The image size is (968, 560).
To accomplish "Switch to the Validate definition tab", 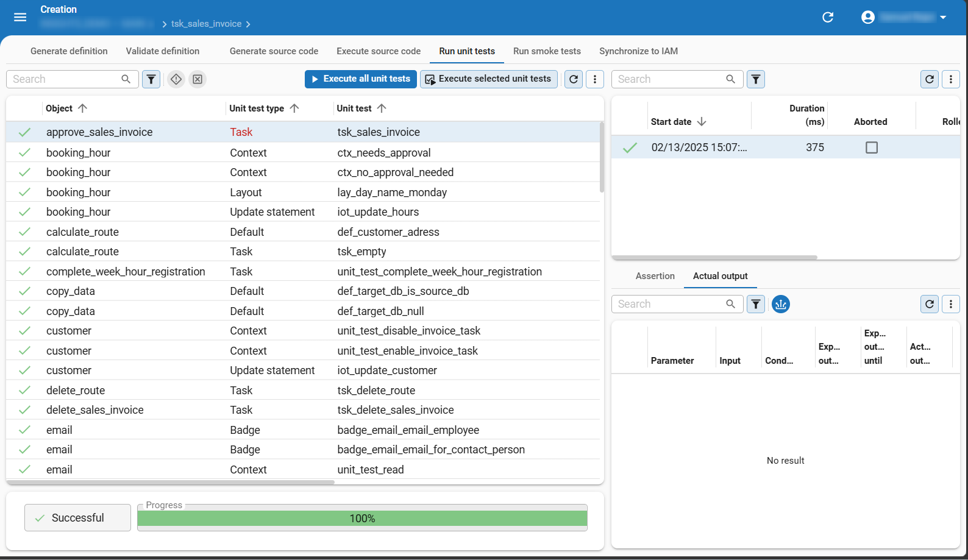I will [x=163, y=51].
